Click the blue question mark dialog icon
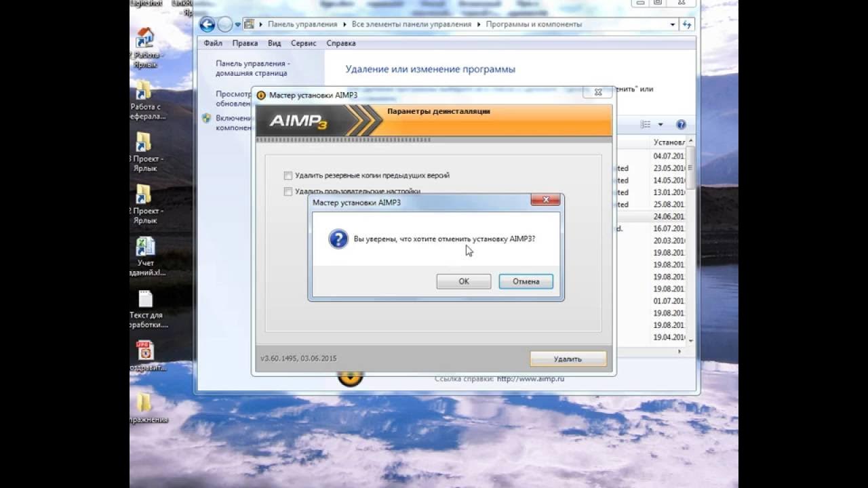 338,239
